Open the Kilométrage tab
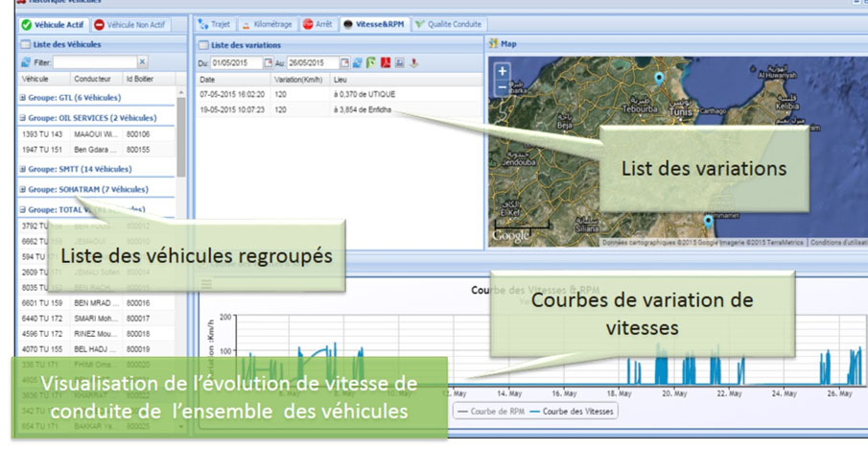868x453 pixels. click(x=267, y=25)
